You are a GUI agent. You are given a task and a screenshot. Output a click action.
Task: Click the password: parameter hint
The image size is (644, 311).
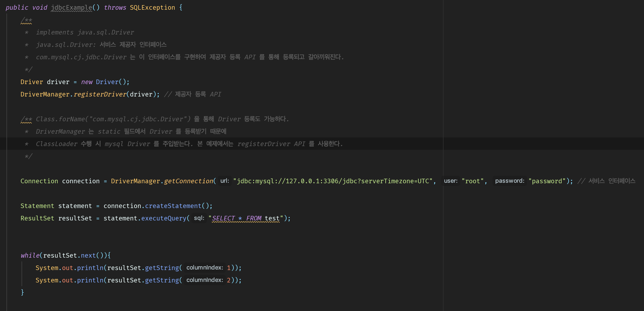click(509, 181)
